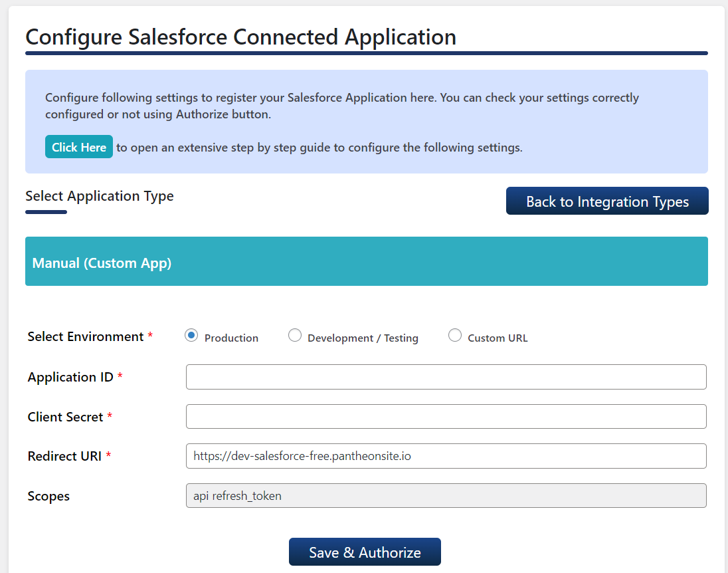Go back to Integration Types

[x=607, y=201]
